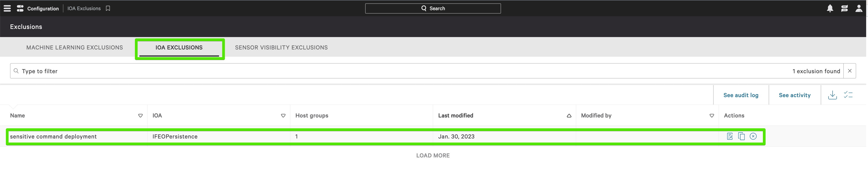Delete the sensitive command deployment exclusion
The height and width of the screenshot is (178, 868).
click(x=753, y=136)
